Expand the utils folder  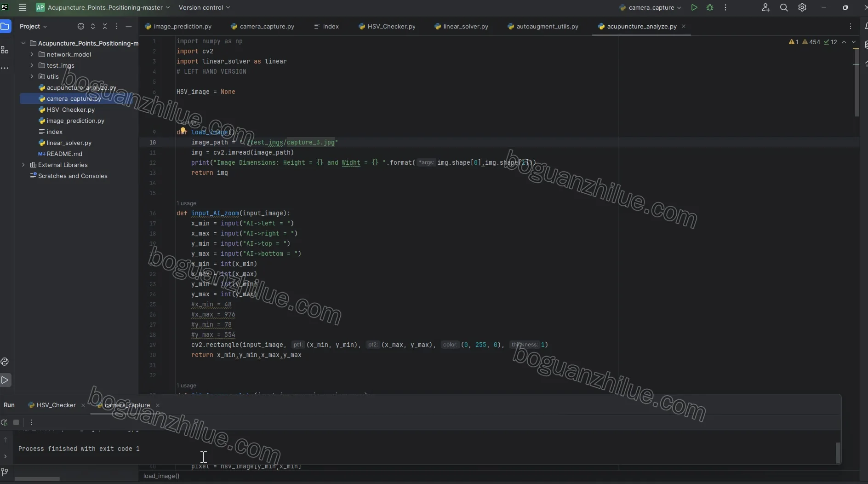pos(32,76)
